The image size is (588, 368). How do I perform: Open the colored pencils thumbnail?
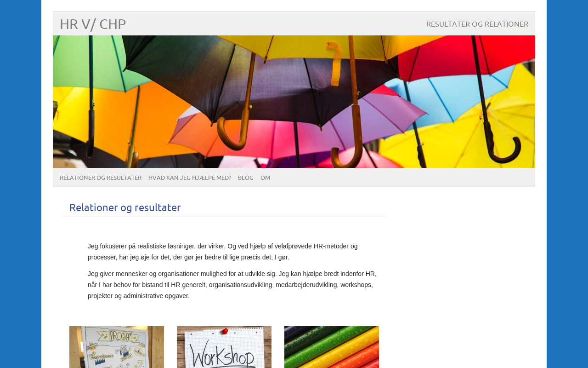coord(332,347)
